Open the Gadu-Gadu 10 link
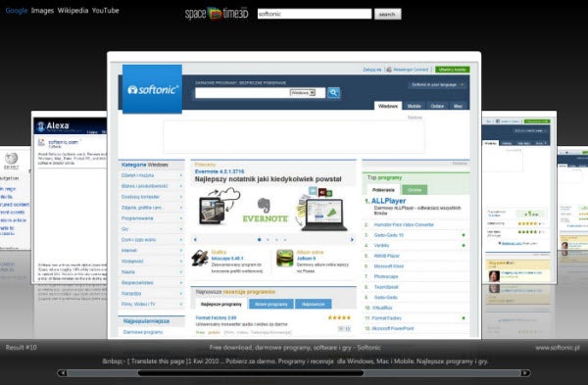The height and width of the screenshot is (385, 588). tap(389, 235)
